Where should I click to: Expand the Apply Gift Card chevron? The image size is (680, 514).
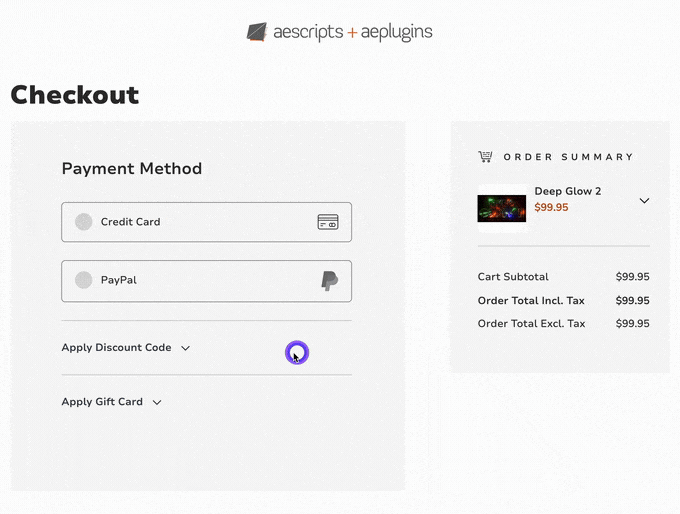coord(157,402)
